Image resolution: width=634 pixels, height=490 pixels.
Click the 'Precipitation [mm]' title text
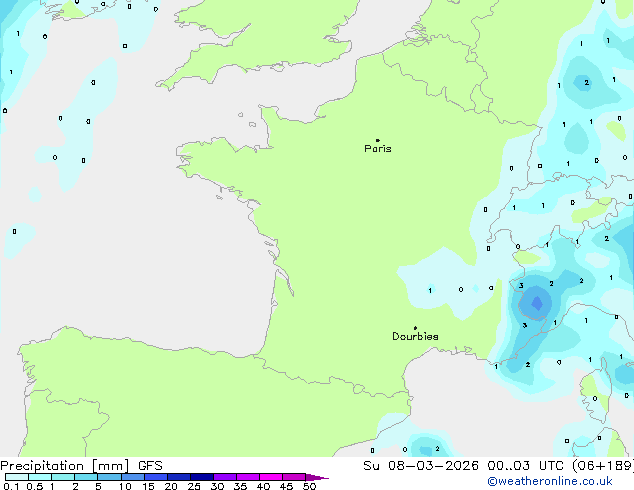pos(65,466)
